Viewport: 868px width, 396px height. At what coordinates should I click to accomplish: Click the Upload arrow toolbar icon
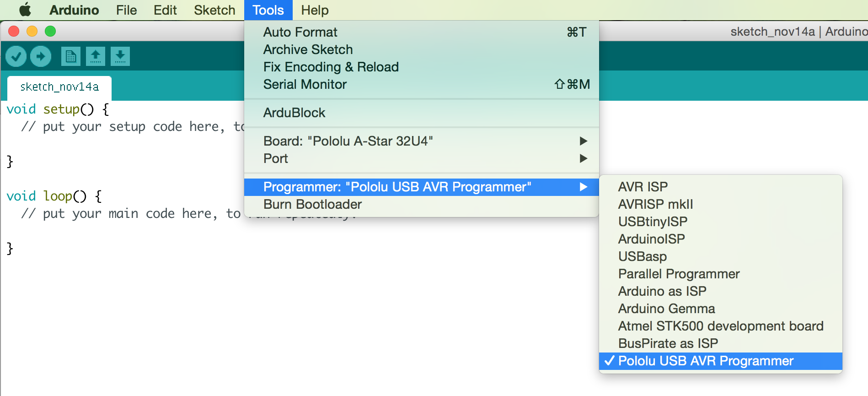41,56
